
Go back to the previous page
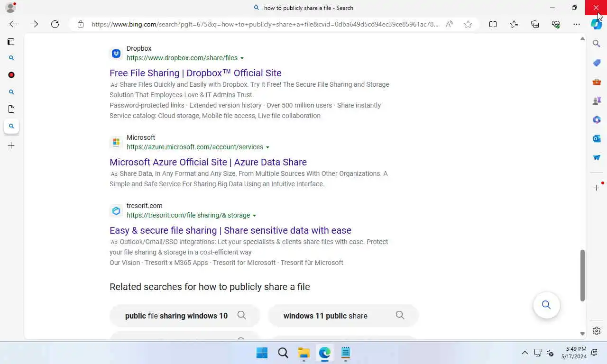pos(13,24)
